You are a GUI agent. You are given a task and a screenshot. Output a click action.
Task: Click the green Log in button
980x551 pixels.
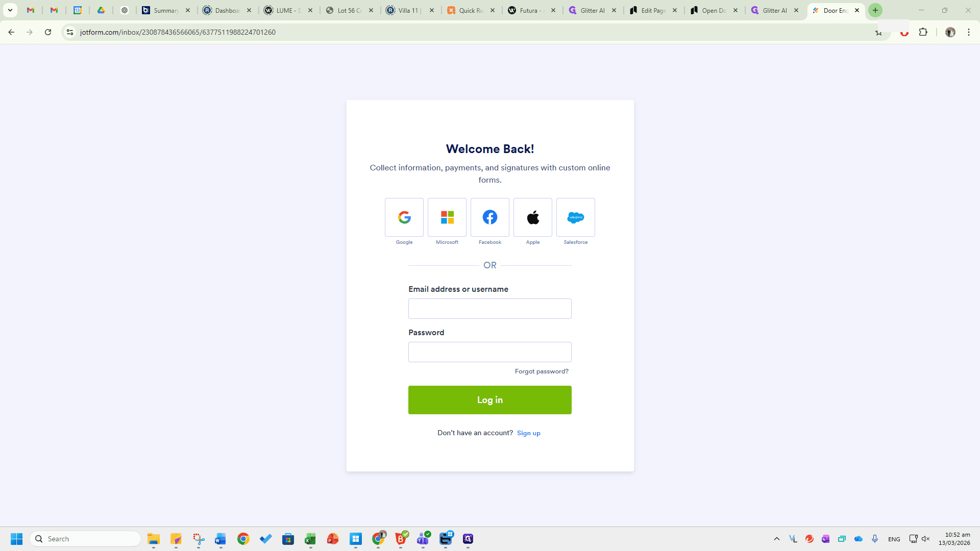(x=490, y=400)
